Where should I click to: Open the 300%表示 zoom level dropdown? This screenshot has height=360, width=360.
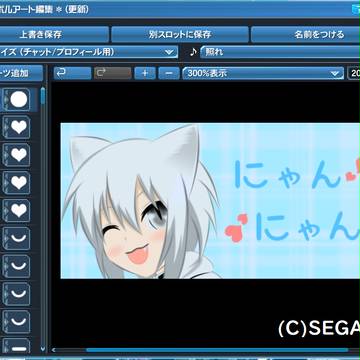[x=263, y=73]
